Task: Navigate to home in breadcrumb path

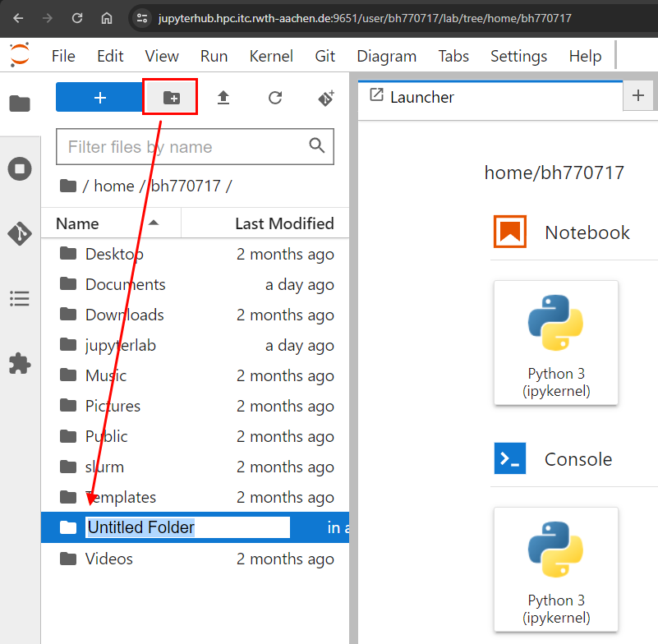Action: [x=113, y=186]
